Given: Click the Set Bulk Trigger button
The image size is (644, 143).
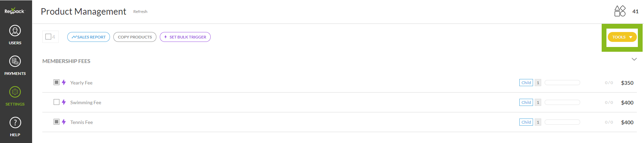Looking at the screenshot, I should (x=185, y=37).
